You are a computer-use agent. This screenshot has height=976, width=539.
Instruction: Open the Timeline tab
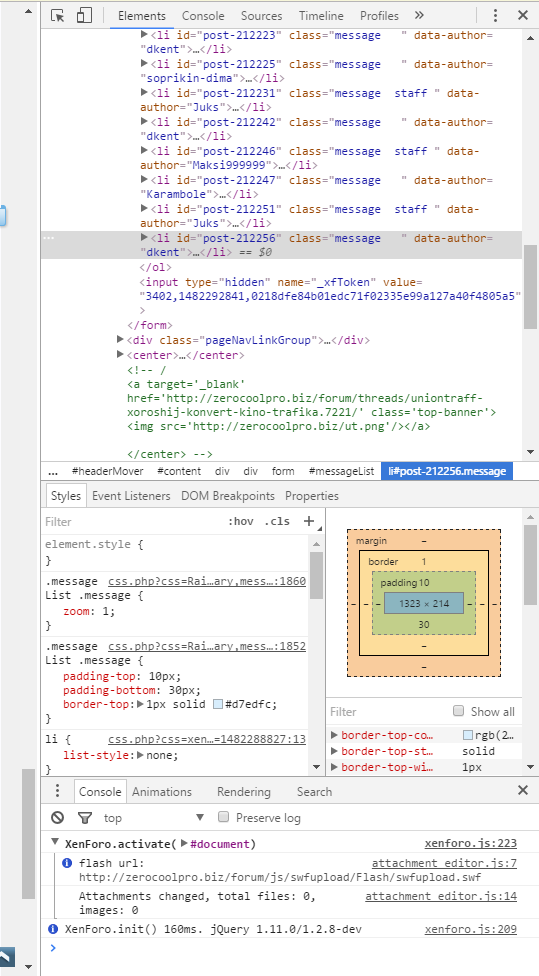coord(321,16)
